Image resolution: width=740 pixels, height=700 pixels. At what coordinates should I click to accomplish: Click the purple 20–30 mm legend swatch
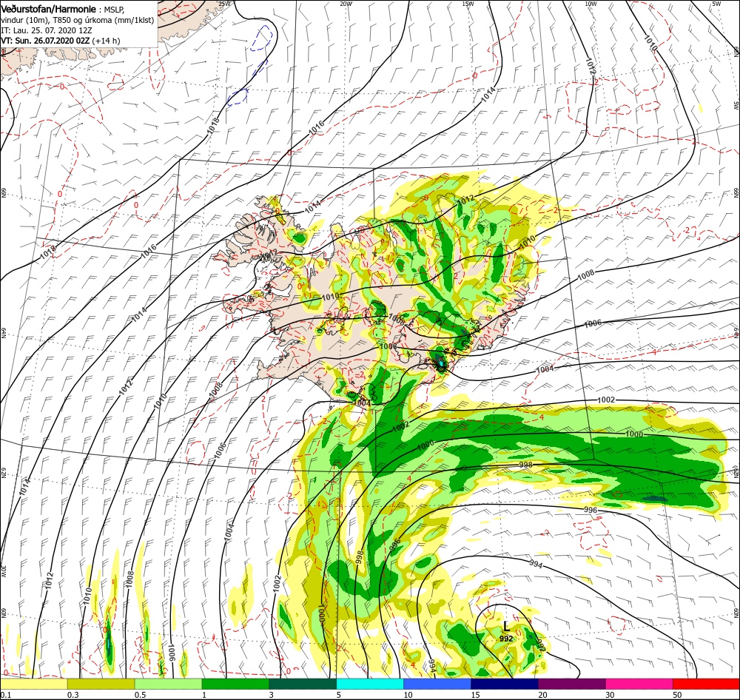[572, 684]
